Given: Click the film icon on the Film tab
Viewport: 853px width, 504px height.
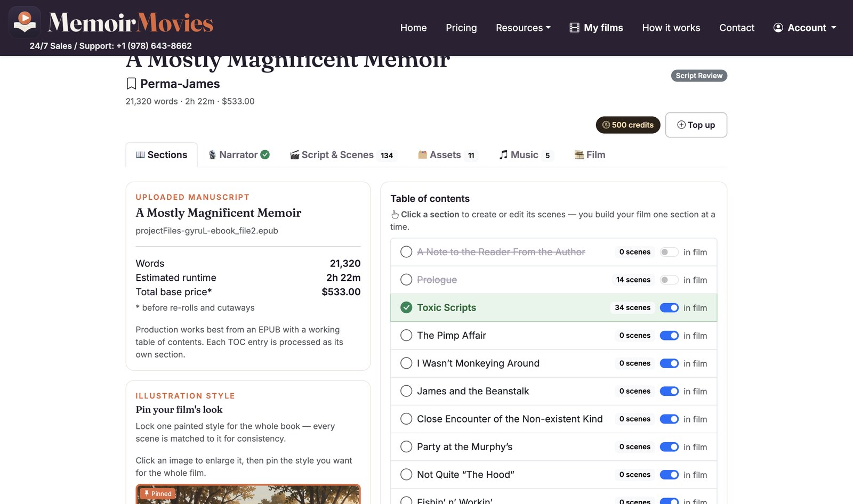Looking at the screenshot, I should point(579,155).
